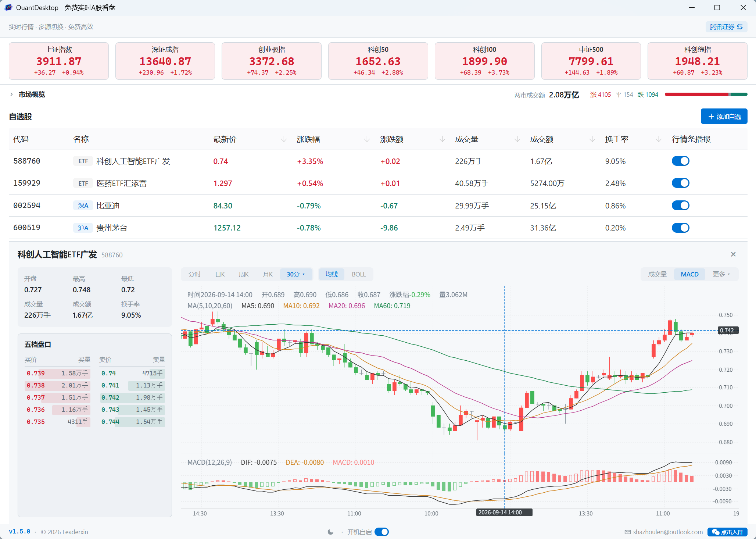Image resolution: width=756 pixels, height=539 pixels.
Task: Click 0.738 bid price in 五档盘口
Action: coord(36,385)
